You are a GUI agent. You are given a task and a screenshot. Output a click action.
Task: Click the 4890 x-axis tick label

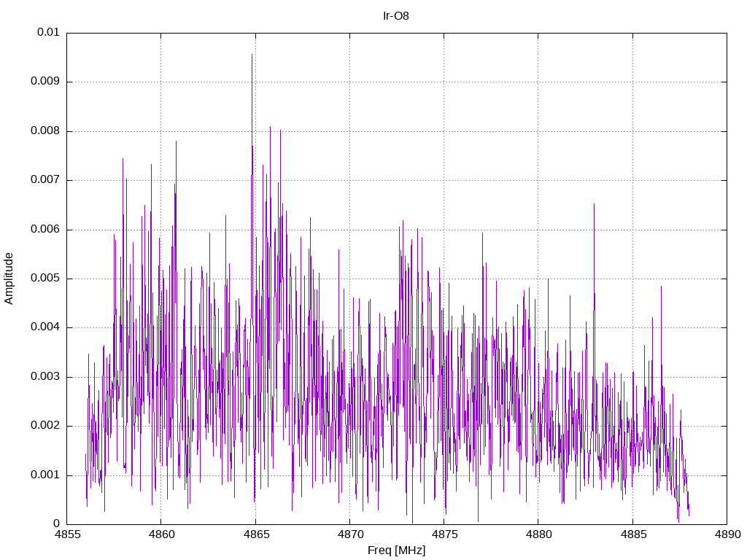(x=727, y=534)
